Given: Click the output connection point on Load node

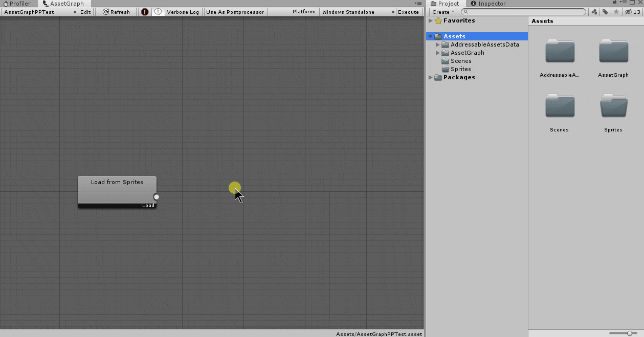Looking at the screenshot, I should [156, 196].
